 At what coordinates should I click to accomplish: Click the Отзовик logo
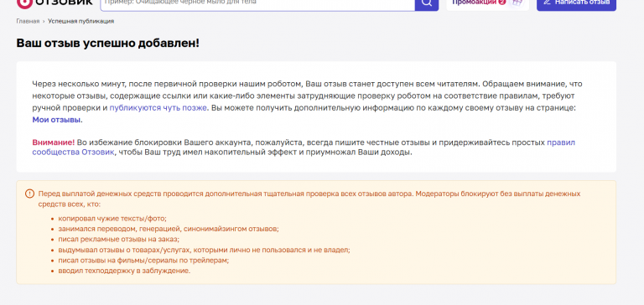pos(55,3)
